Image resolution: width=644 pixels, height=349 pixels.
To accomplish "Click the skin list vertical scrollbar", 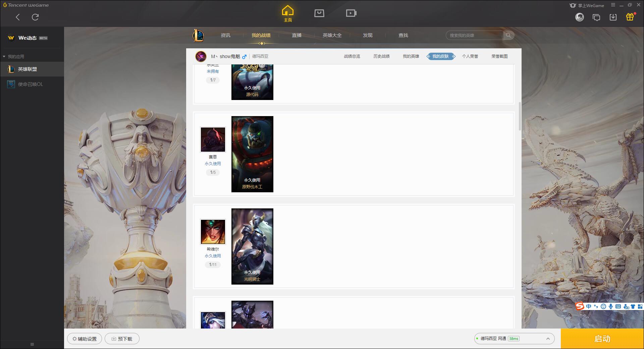I will [520, 116].
